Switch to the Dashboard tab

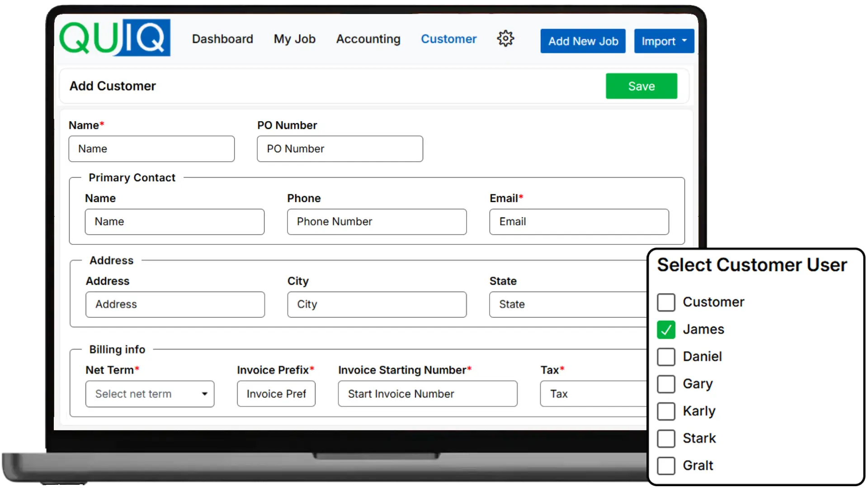[x=222, y=39]
